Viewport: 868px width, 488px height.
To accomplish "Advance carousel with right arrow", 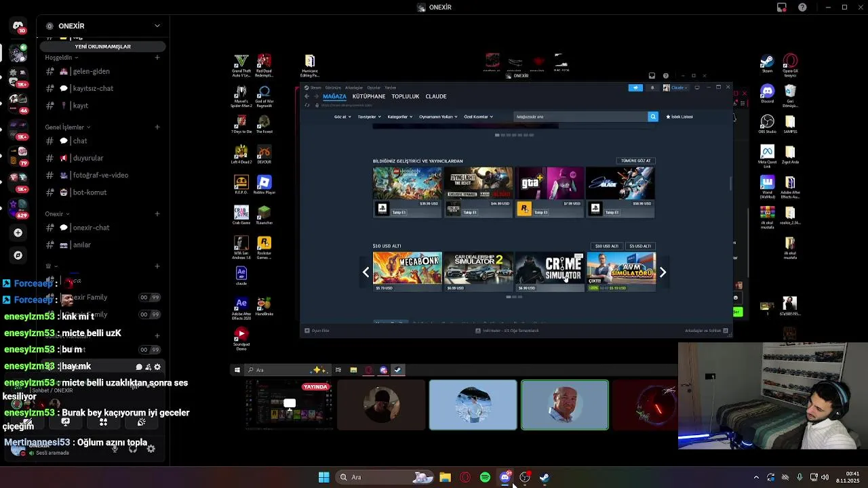I will pos(663,272).
